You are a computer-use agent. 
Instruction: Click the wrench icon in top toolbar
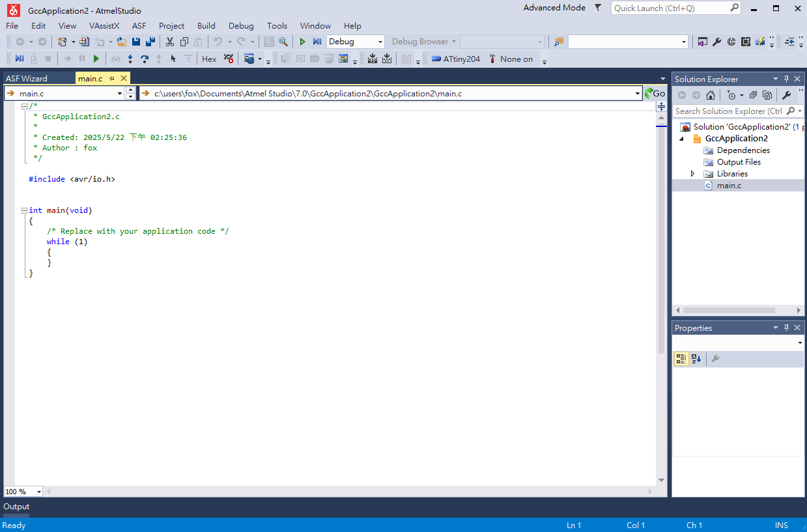(717, 42)
